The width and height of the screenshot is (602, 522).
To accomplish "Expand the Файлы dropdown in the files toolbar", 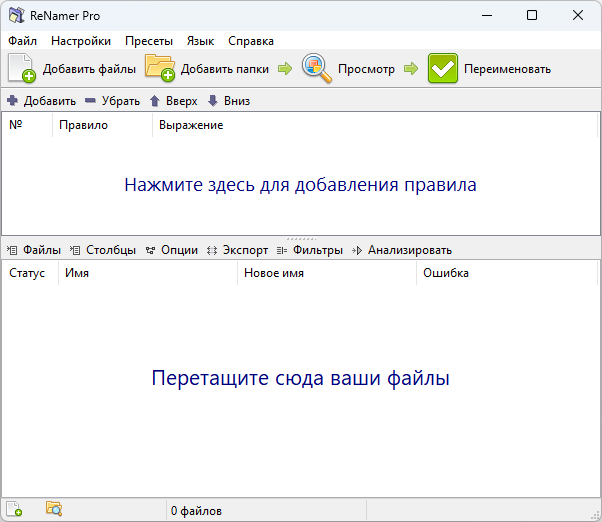I will [34, 250].
